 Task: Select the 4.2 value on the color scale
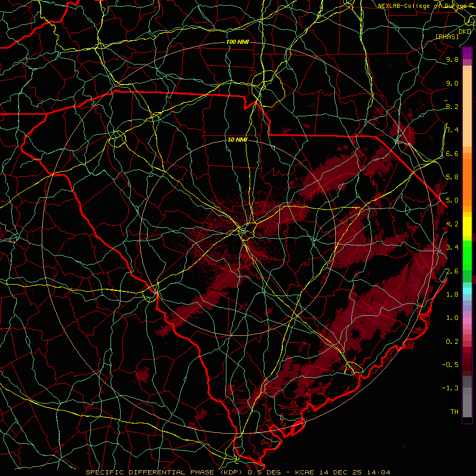click(x=452, y=224)
